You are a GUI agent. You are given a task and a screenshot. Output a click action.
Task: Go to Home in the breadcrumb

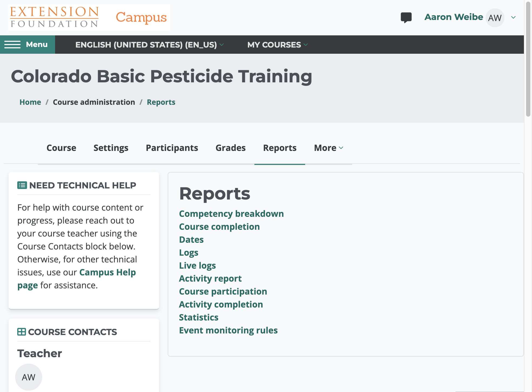click(30, 102)
